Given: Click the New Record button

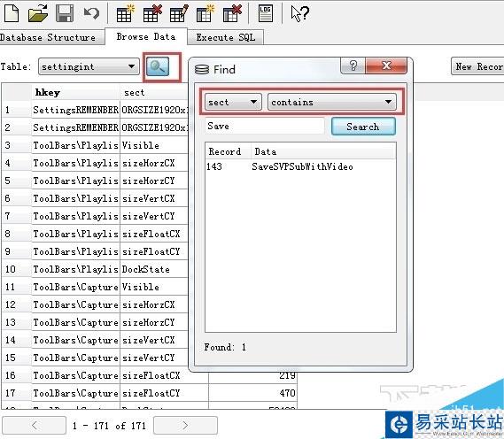Looking at the screenshot, I should click(477, 66).
